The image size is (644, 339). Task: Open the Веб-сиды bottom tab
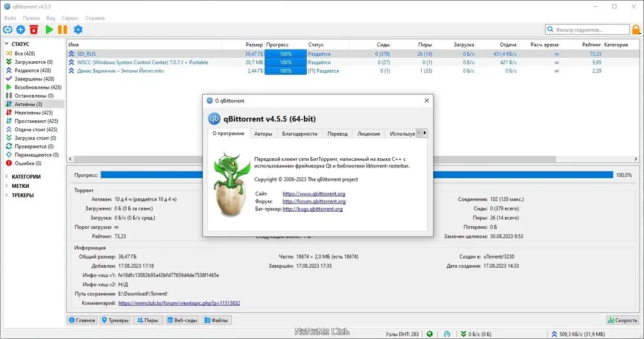coord(182,320)
